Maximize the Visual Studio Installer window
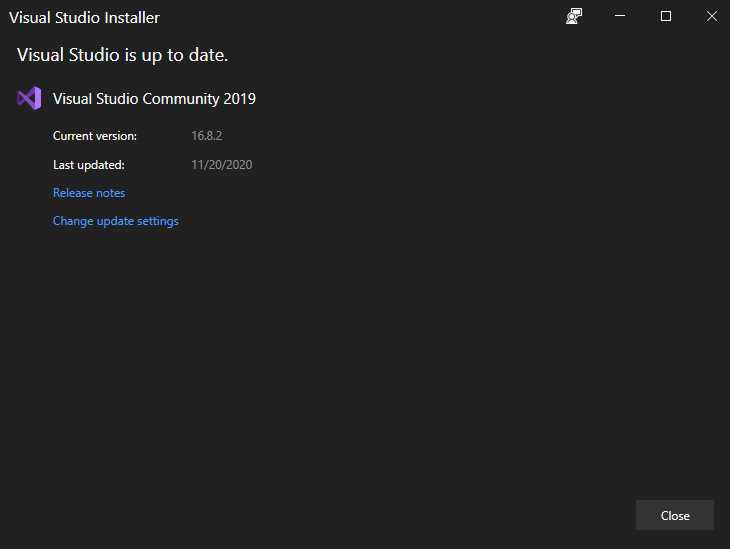Screen dimensions: 730x549 coord(666,16)
